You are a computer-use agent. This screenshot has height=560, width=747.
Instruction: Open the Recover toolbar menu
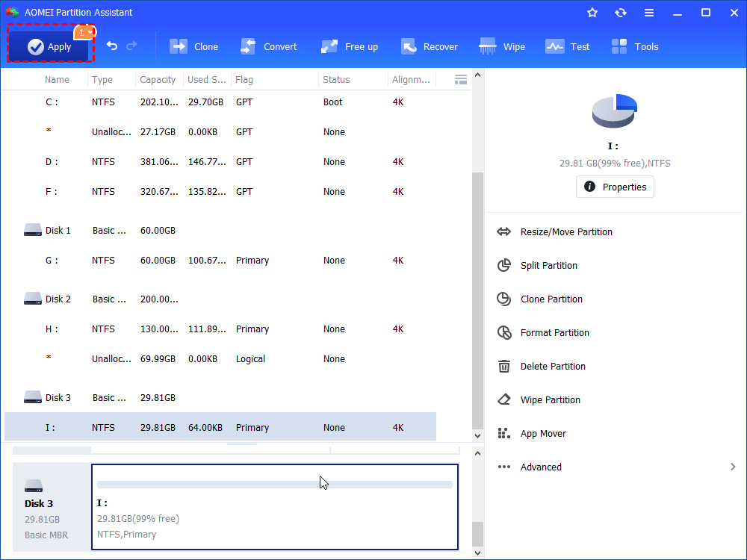[430, 46]
